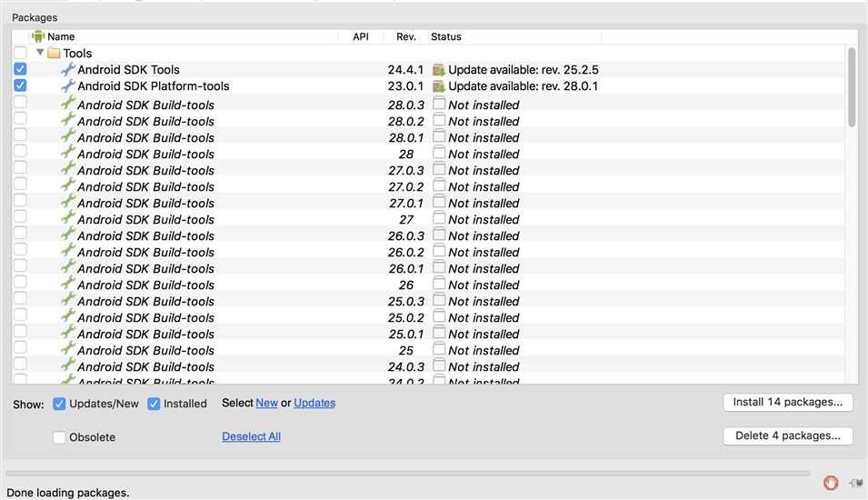This screenshot has height=500, width=868.
Task: Click the Deselect All link
Action: coord(252,436)
